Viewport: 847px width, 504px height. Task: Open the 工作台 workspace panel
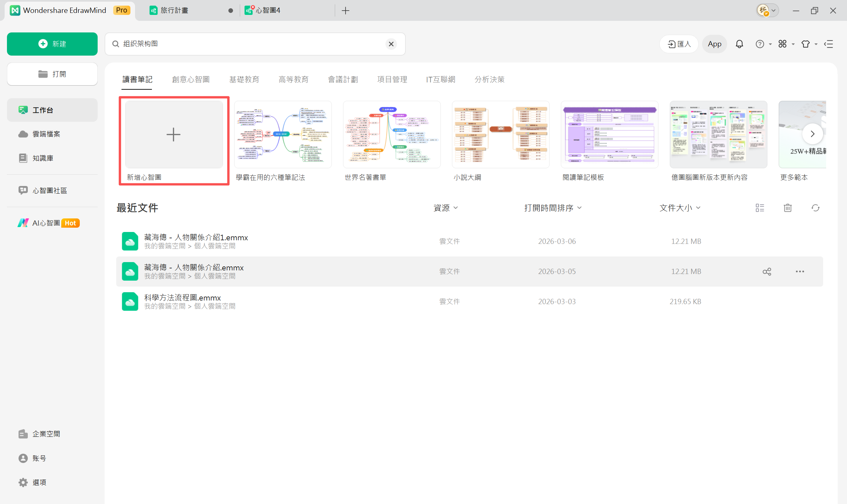[43, 110]
